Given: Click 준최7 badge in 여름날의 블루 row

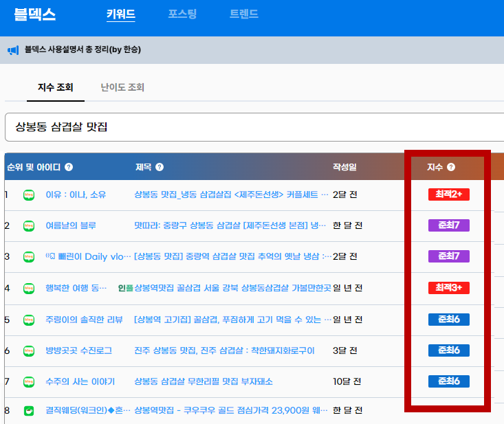Looking at the screenshot, I should tap(449, 225).
